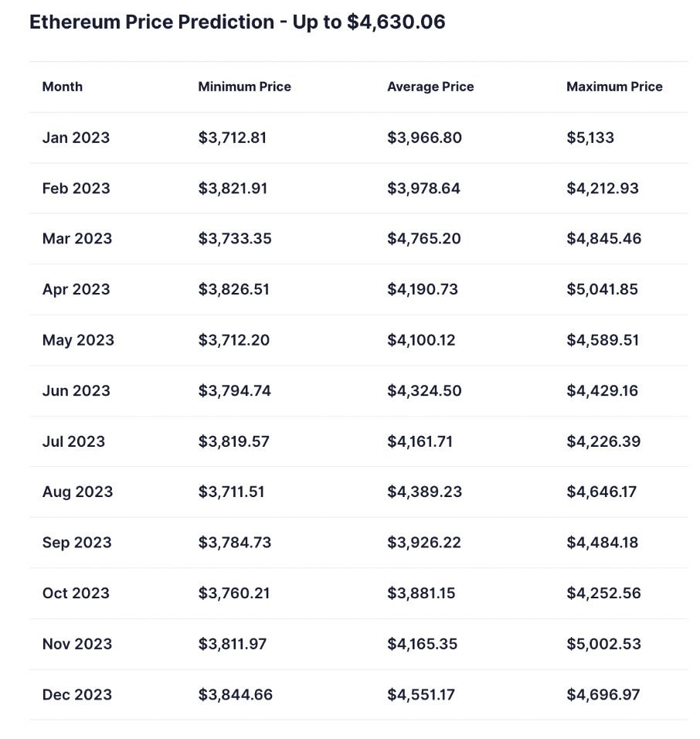Click Jun 2023 average price $4,324.50

424,391
